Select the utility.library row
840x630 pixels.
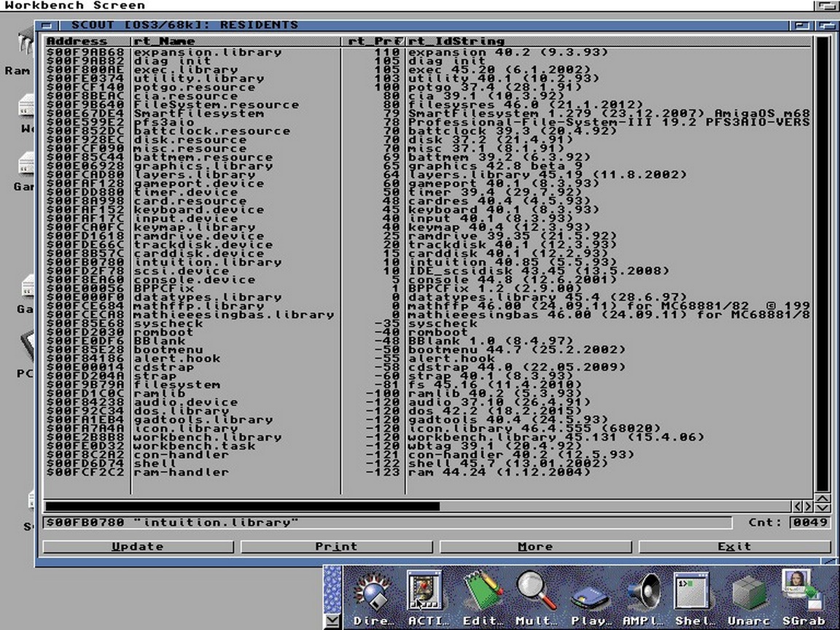tap(427, 78)
